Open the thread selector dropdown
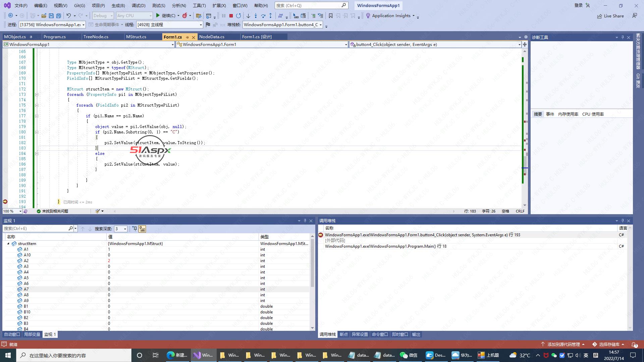Image resolution: width=644 pixels, height=362 pixels. point(201,25)
